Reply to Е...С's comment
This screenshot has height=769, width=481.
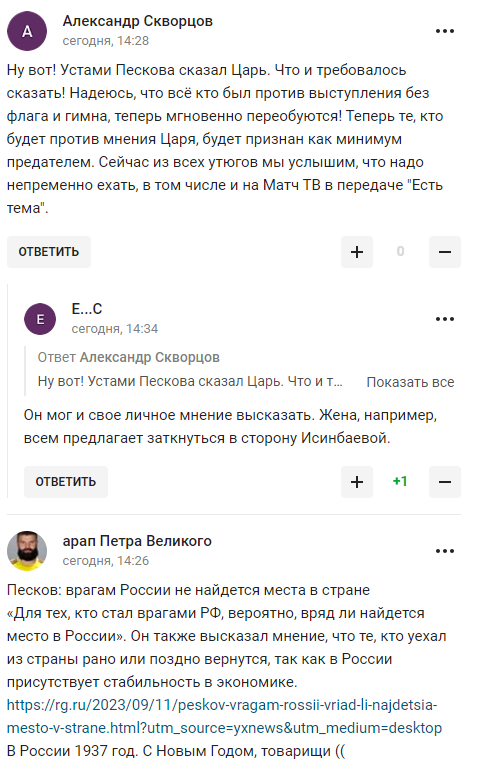coord(66,482)
